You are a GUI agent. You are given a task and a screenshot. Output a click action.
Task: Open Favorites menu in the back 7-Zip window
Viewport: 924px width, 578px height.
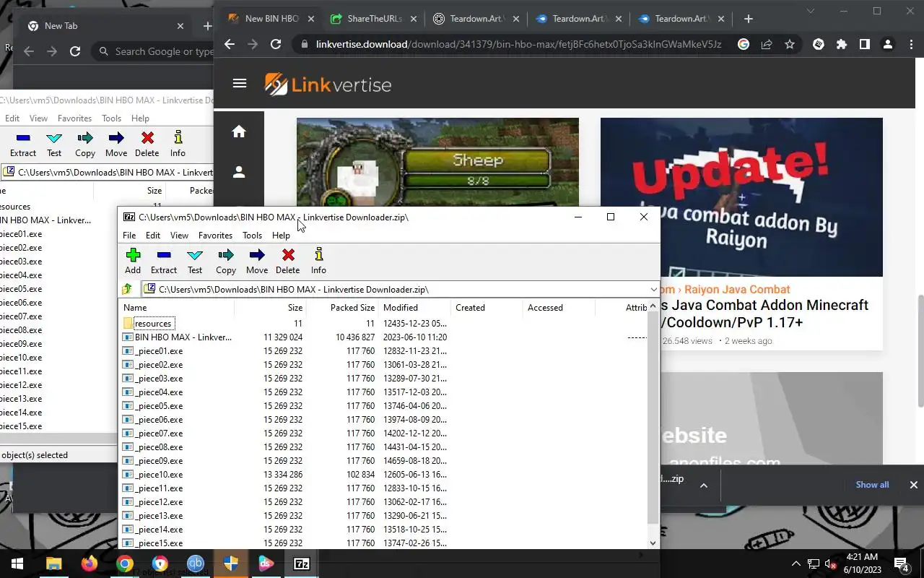(74, 118)
